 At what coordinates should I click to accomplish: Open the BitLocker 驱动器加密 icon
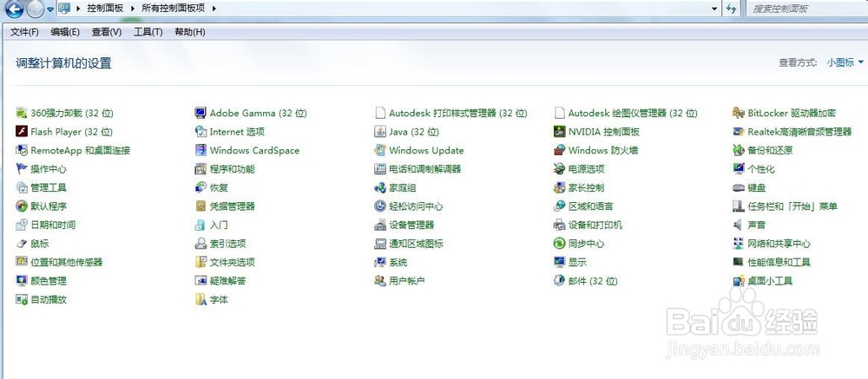pyautogui.click(x=739, y=113)
